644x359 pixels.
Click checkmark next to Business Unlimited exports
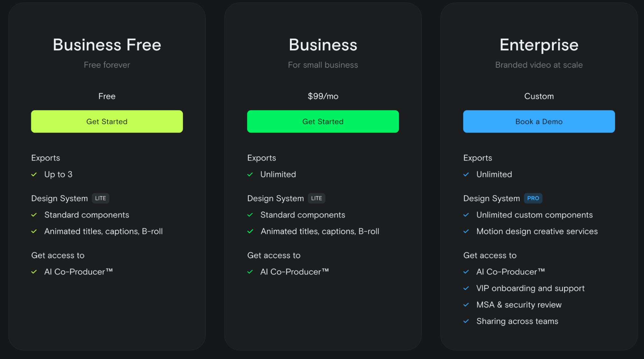250,175
